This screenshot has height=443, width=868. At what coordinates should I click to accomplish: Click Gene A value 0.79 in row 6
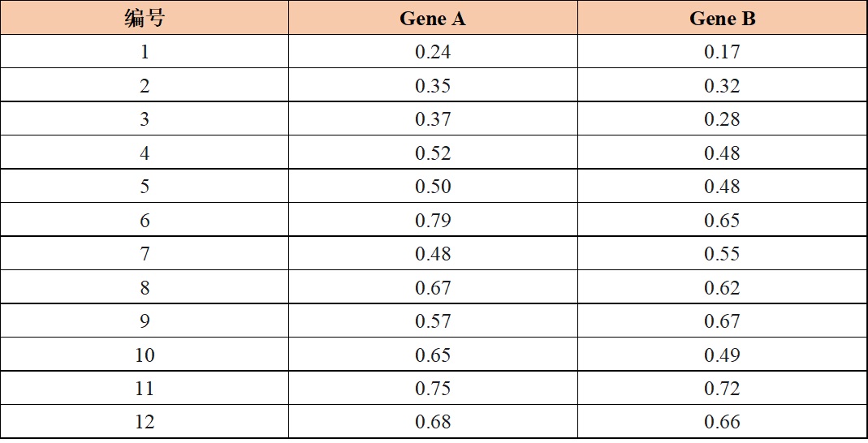[x=433, y=221]
